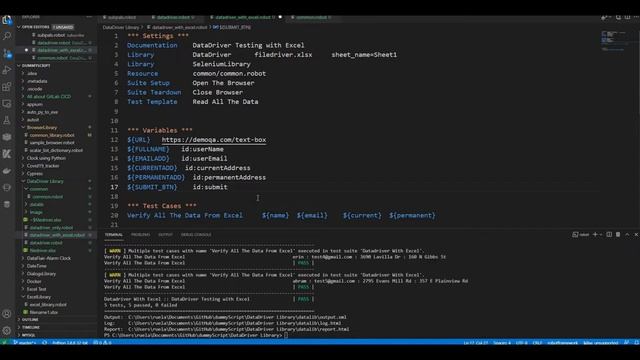The width and height of the screenshot is (640, 360).
Task: Click the new terminal plus icon
Action: pyautogui.click(x=595, y=234)
